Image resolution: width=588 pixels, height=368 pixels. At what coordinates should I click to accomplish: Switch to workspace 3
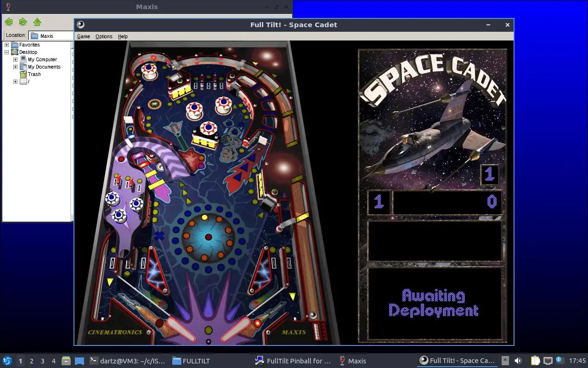[42, 361]
